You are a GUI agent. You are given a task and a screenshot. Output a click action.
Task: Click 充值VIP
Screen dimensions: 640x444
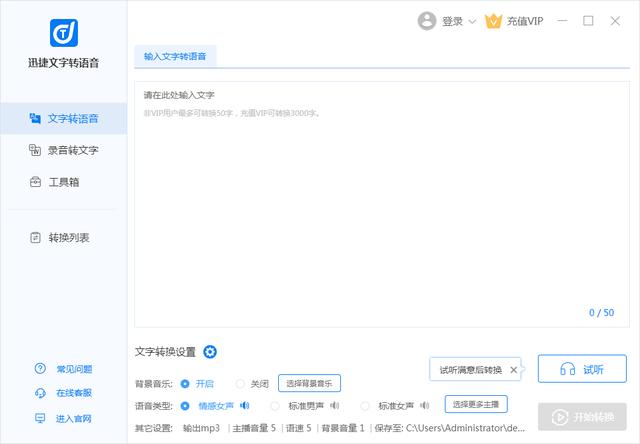point(525,21)
